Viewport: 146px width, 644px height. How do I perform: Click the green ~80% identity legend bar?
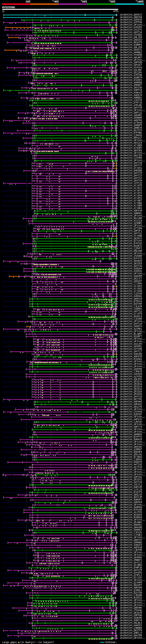tap(101, 4)
